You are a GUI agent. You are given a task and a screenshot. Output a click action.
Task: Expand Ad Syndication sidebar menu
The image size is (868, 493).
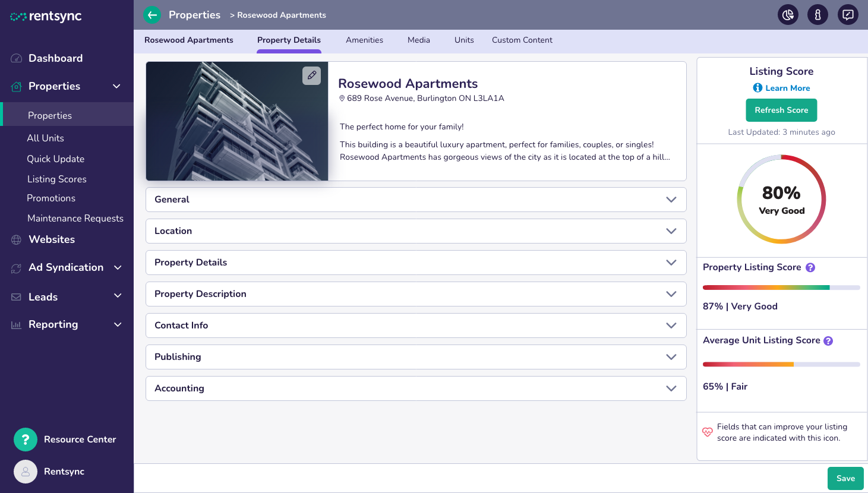point(67,267)
